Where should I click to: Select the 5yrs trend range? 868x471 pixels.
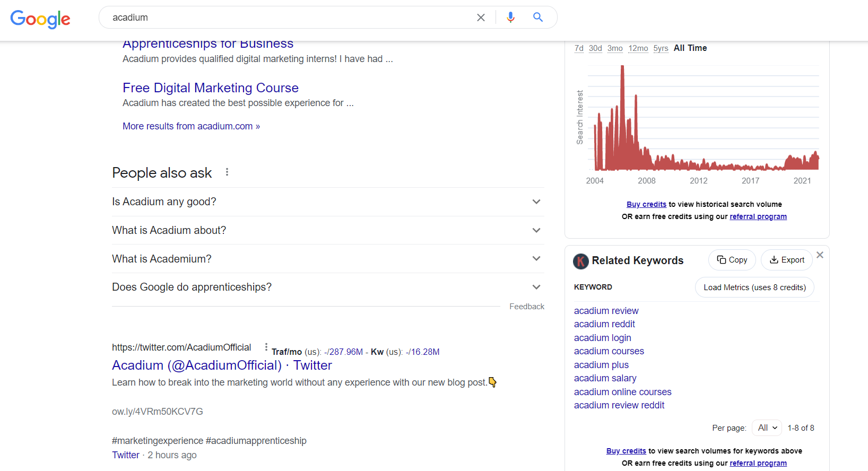[x=661, y=48]
